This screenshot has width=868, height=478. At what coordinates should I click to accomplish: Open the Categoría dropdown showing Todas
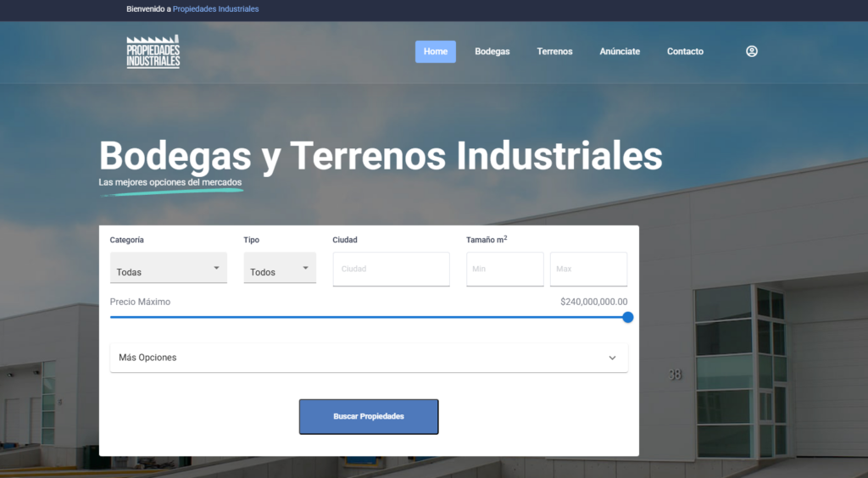tap(169, 268)
